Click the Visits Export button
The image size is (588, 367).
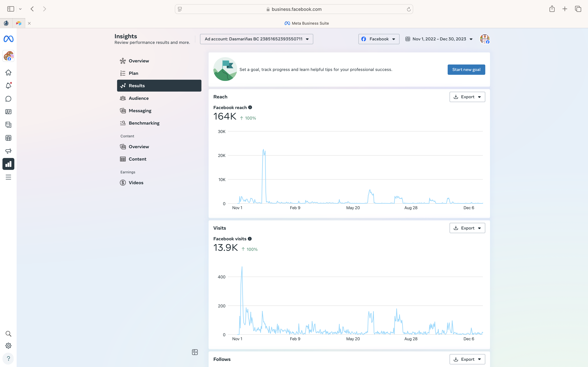tap(467, 228)
